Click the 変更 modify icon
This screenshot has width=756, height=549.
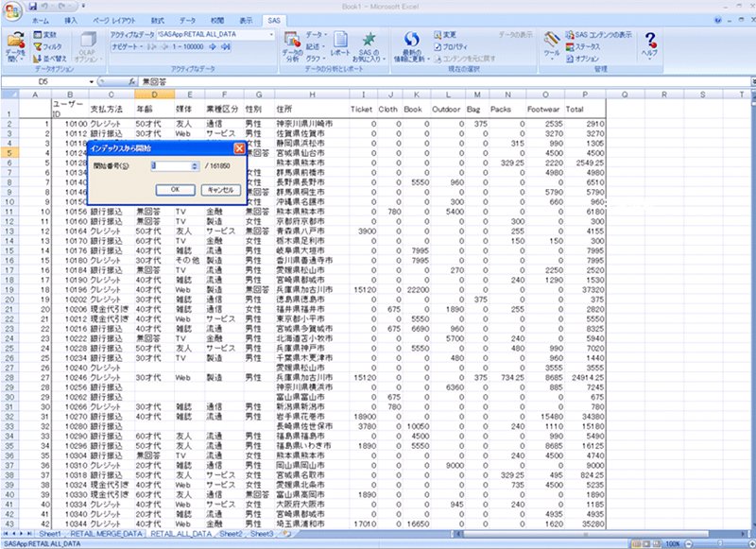[444, 35]
